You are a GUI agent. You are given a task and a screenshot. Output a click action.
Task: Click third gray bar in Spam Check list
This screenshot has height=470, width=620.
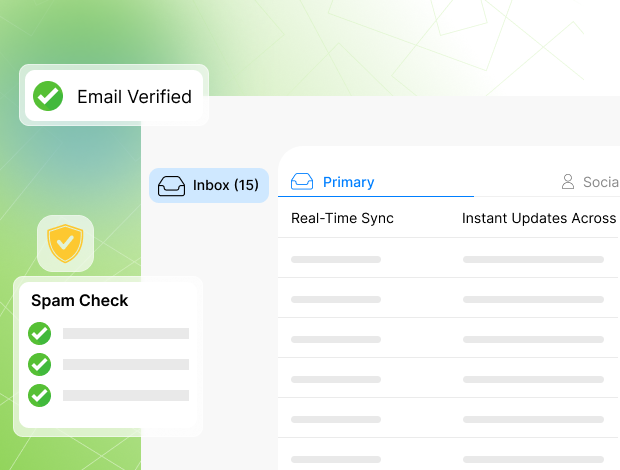pos(125,395)
